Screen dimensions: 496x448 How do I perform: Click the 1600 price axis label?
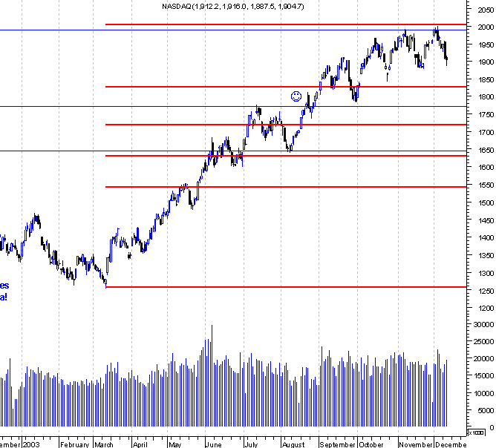click(486, 167)
